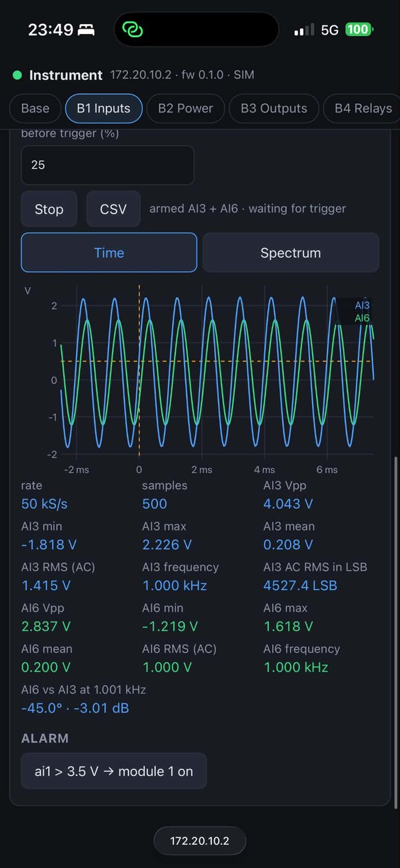Tap the green link icon in the Dynamic Island
Image resolution: width=400 pixels, height=868 pixels.
point(134,30)
